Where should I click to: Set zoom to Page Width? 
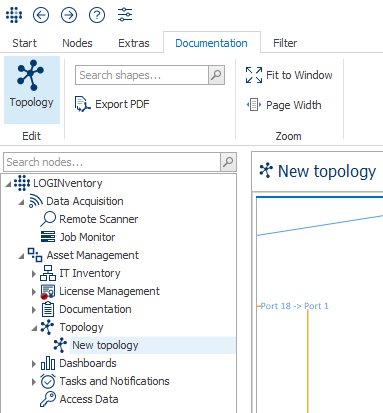coord(284,105)
